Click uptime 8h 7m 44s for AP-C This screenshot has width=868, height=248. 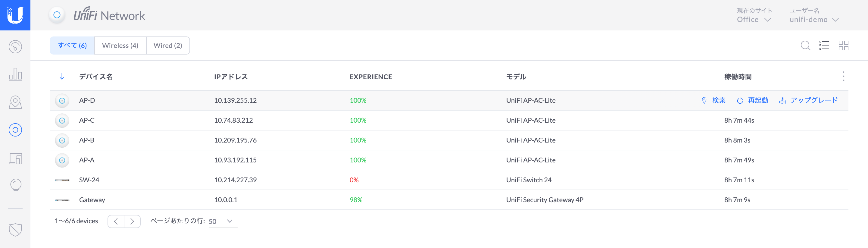coord(739,120)
